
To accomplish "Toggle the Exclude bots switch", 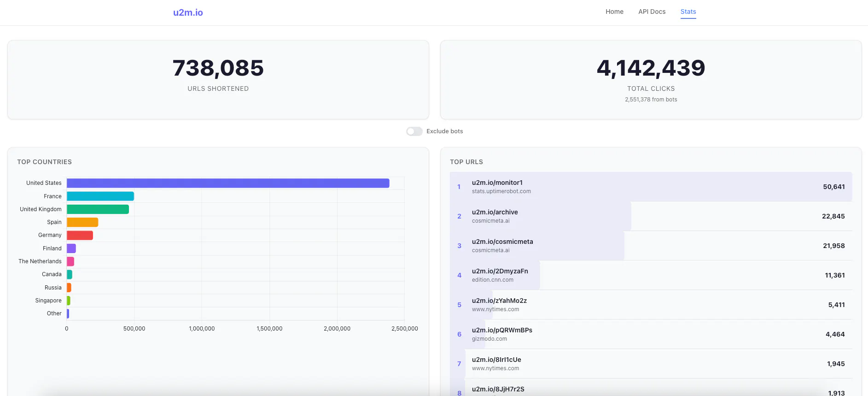I will click(x=414, y=131).
